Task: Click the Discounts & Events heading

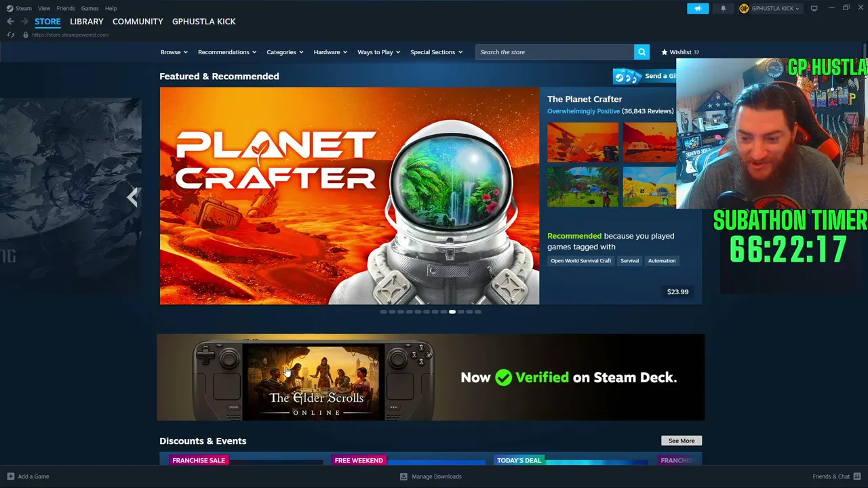Action: tap(203, 441)
